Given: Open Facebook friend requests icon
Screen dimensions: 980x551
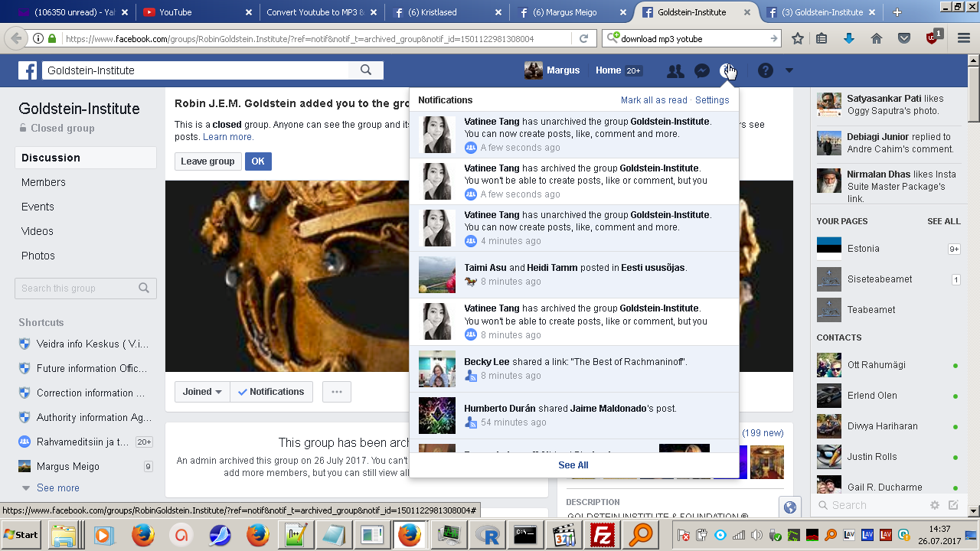Looking at the screenshot, I should (675, 70).
